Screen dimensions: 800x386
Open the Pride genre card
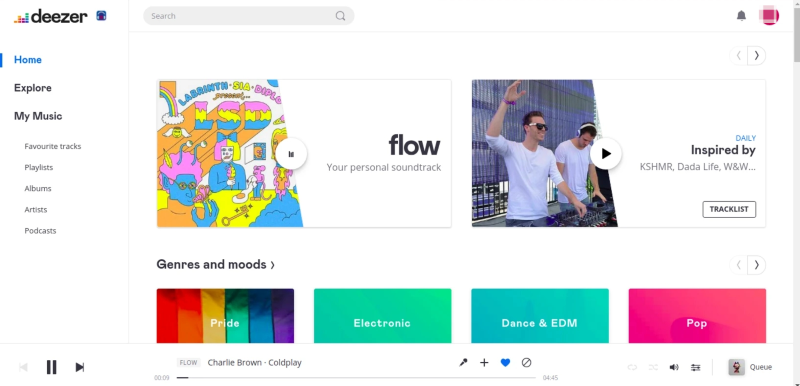tap(225, 316)
